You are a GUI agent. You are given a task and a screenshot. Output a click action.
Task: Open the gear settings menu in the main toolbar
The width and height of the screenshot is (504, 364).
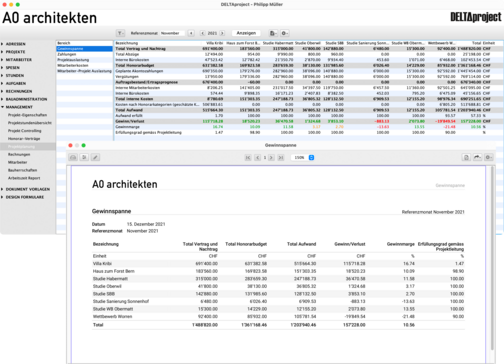click(x=284, y=33)
